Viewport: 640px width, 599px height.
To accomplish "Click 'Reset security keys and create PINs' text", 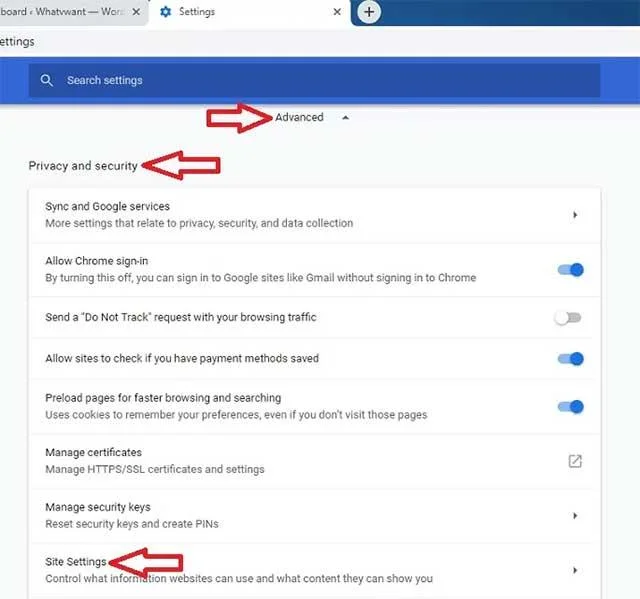I will point(132,524).
